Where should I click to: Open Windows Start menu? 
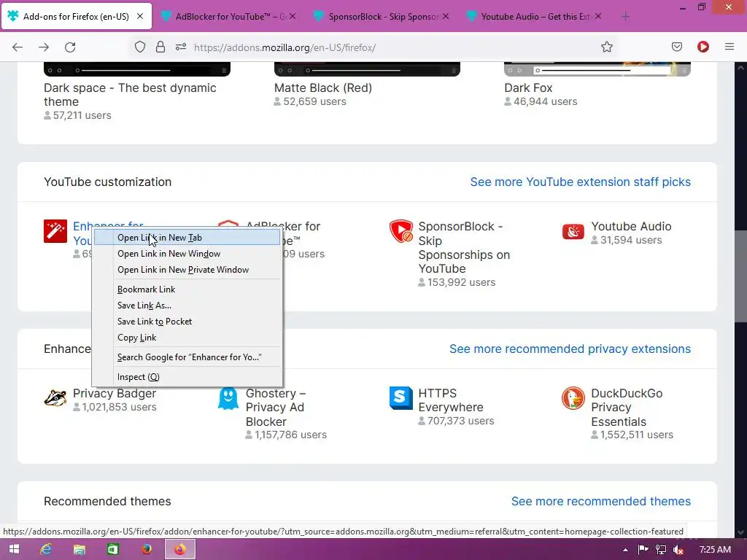coord(15,550)
